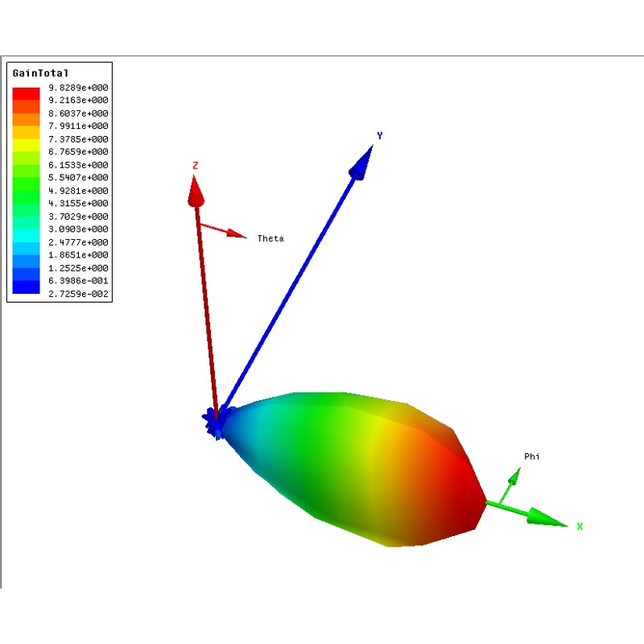Screen dimensions: 644x644
Task: Click the red Z axis arrowhead
Action: (x=195, y=190)
